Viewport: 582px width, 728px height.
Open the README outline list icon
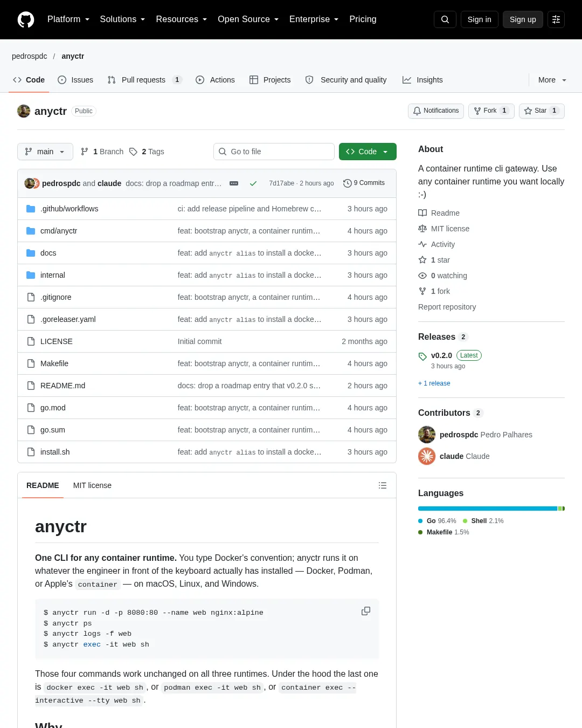pos(383,485)
